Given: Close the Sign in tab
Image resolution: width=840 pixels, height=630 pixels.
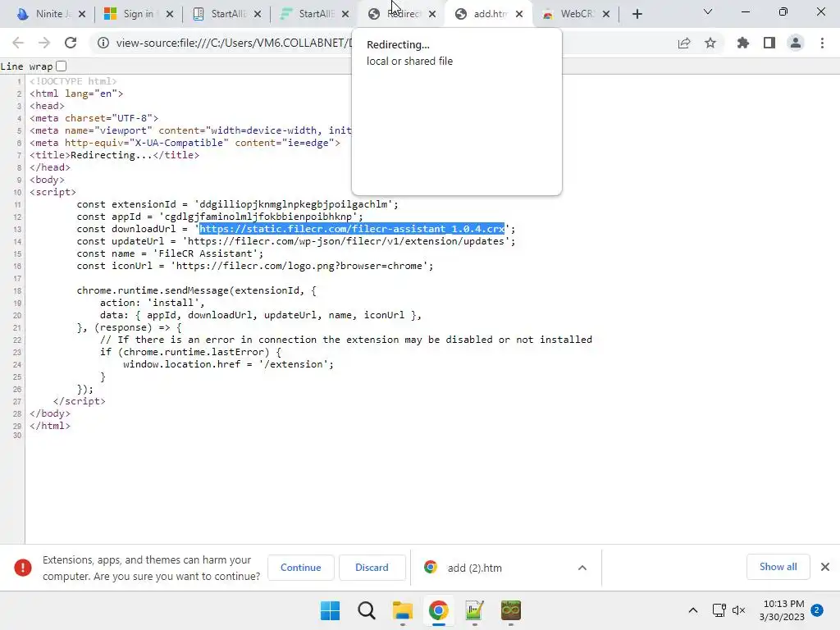Looking at the screenshot, I should 170,14.
